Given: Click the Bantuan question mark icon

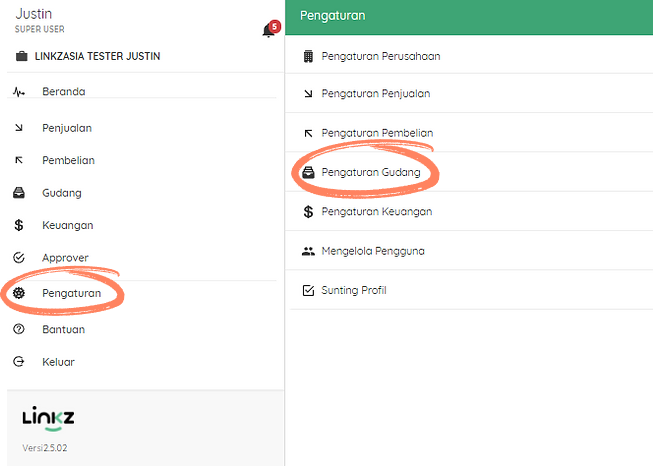Looking at the screenshot, I should click(19, 329).
